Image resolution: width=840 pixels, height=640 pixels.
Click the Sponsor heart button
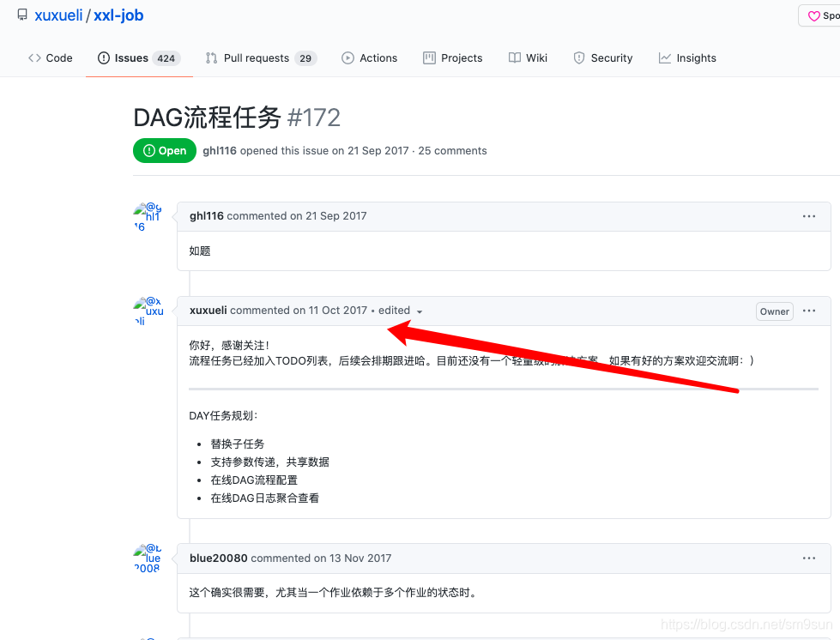(x=819, y=15)
